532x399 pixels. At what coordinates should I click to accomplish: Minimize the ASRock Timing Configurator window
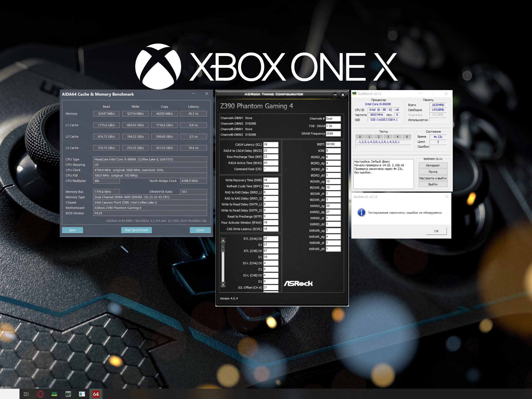pos(335,95)
